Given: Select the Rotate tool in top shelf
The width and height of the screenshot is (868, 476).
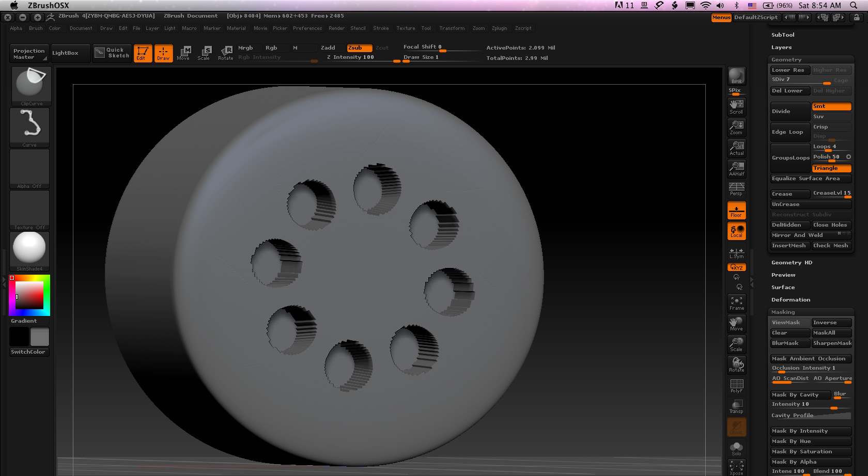Looking at the screenshot, I should pyautogui.click(x=226, y=53).
